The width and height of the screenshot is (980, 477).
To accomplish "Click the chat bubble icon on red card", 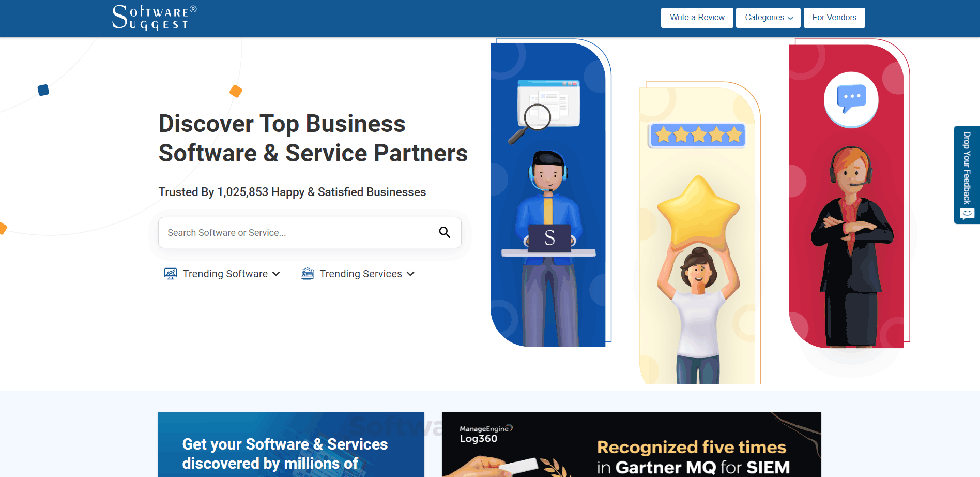I will (851, 99).
